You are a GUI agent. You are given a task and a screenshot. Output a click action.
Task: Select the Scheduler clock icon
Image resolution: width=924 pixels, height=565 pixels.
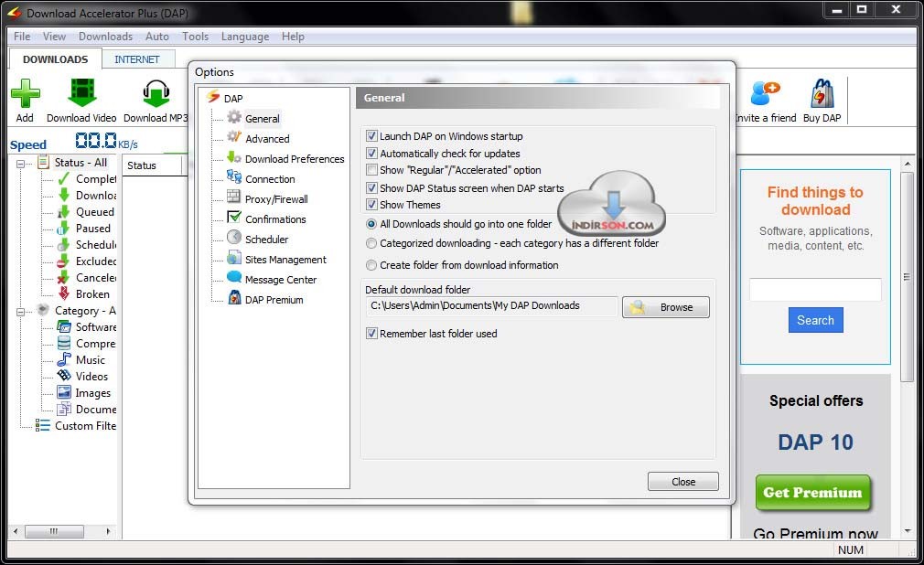pyautogui.click(x=234, y=238)
